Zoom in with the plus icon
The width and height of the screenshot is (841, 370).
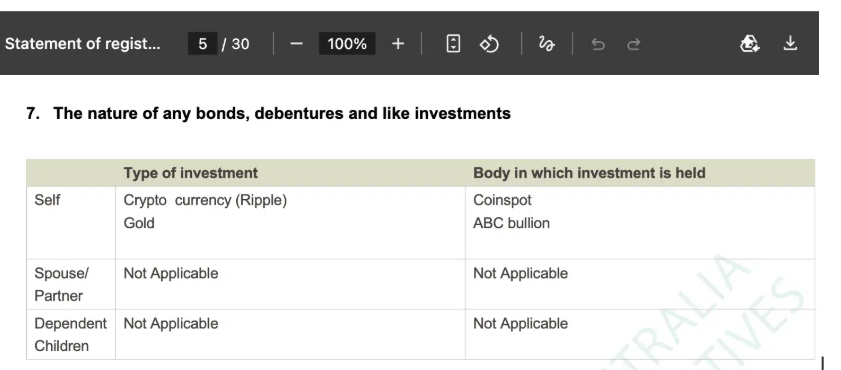[397, 43]
